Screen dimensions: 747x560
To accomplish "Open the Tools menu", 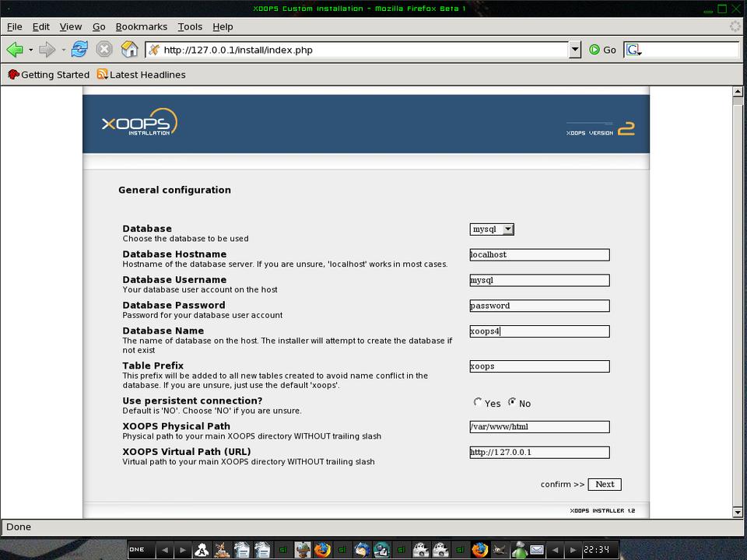I will (190, 26).
